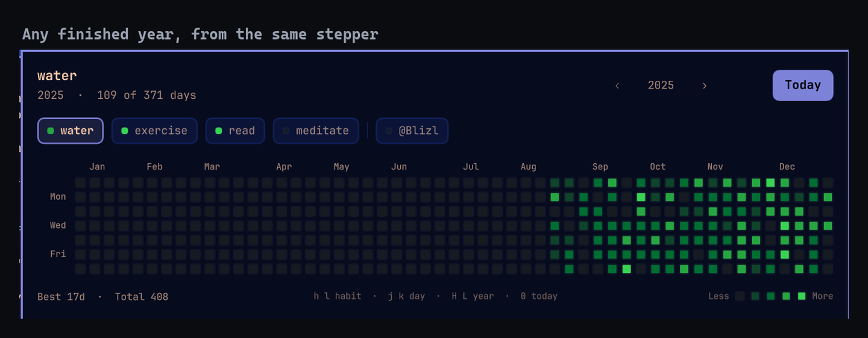Viewport: 868px width, 338px height.
Task: Click the third legend swatch after Less
Action: pyautogui.click(x=771, y=296)
